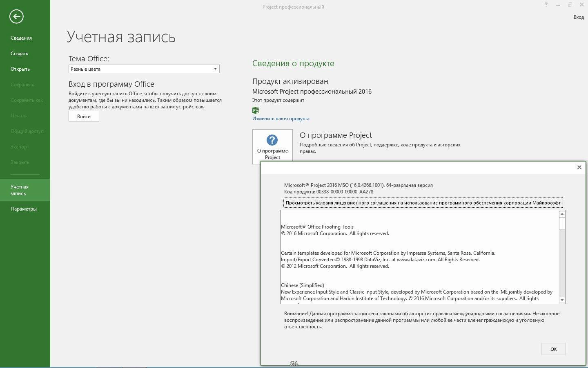Open Help via the question mark icon

click(546, 5)
